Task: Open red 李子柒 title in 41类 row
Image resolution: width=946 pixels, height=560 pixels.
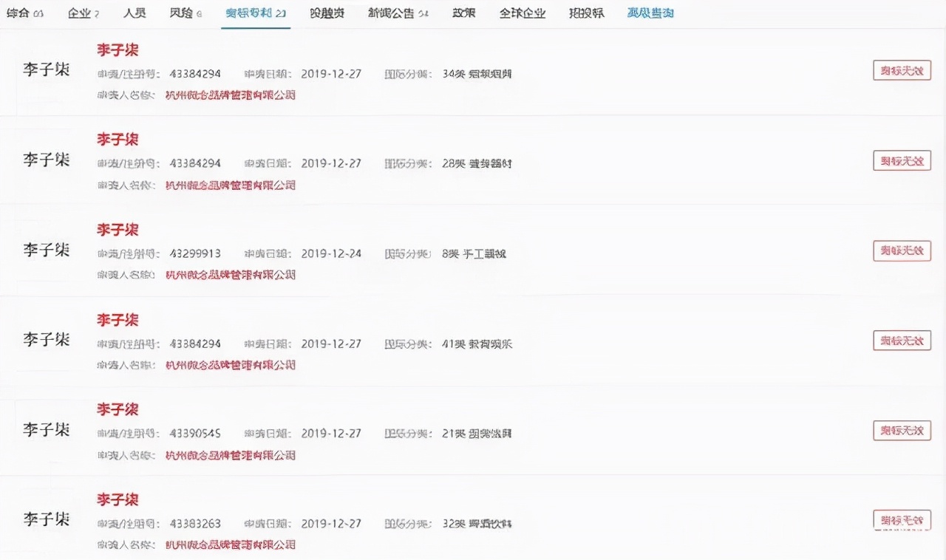Action: point(118,320)
